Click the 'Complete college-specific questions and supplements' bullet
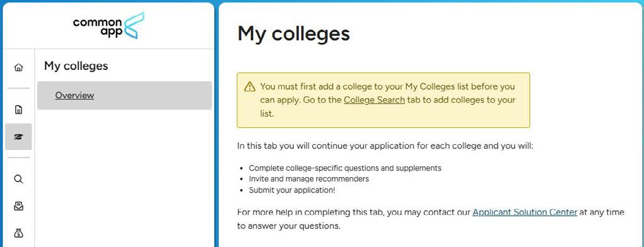 point(345,168)
